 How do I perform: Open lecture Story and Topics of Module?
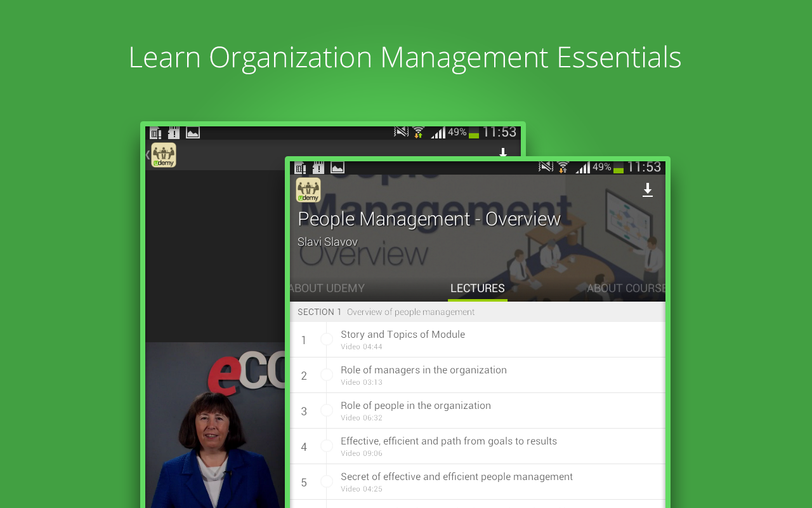478,340
